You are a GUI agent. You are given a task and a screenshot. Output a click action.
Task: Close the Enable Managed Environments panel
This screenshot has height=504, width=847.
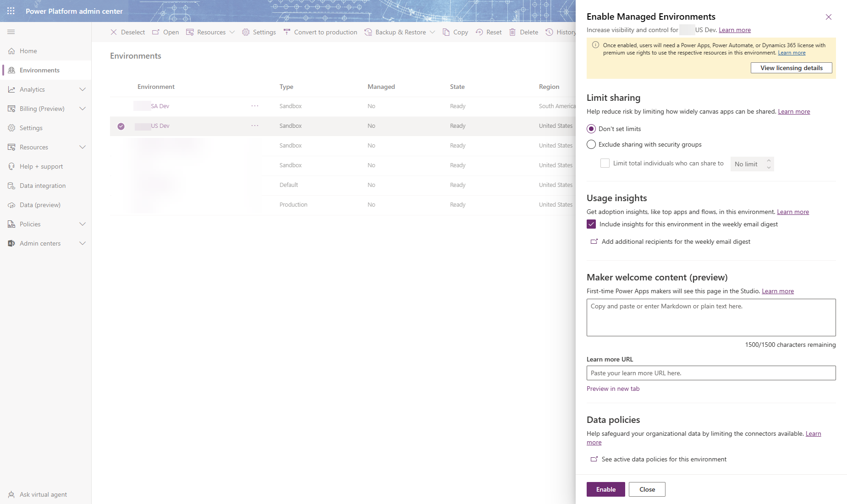click(829, 17)
